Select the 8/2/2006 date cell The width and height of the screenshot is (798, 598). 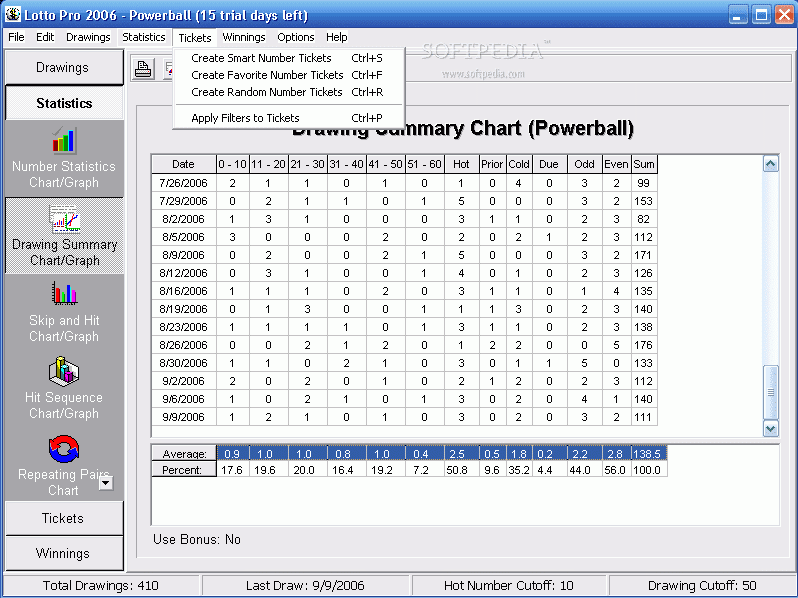pyautogui.click(x=184, y=219)
